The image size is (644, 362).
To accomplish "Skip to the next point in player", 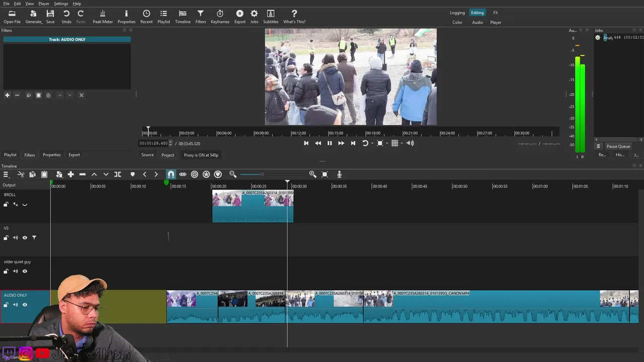I will (x=353, y=143).
